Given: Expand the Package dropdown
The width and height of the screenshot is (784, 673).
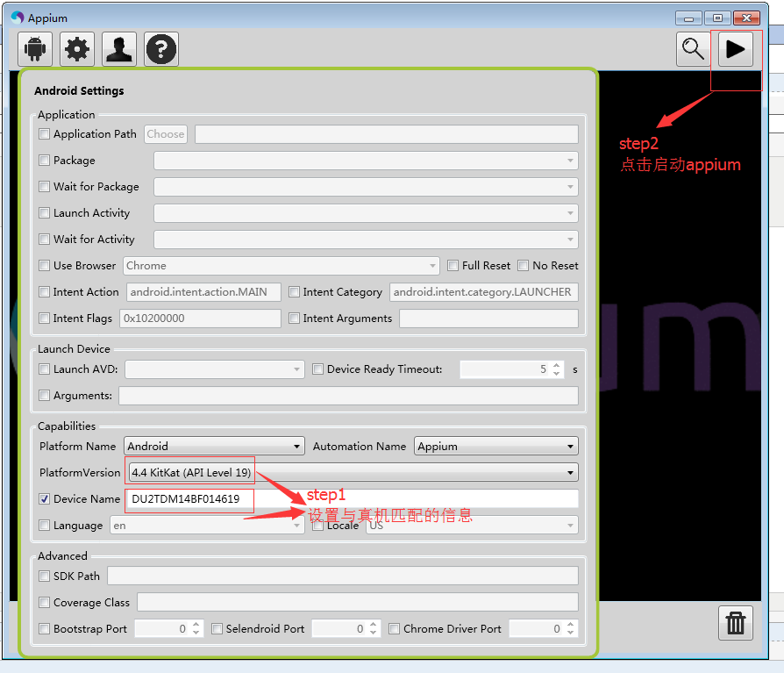Looking at the screenshot, I should pyautogui.click(x=366, y=161).
